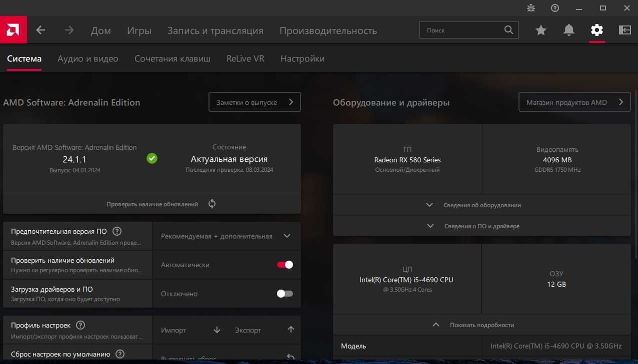
Task: Click Radeon RX 580 Series text
Action: click(407, 160)
